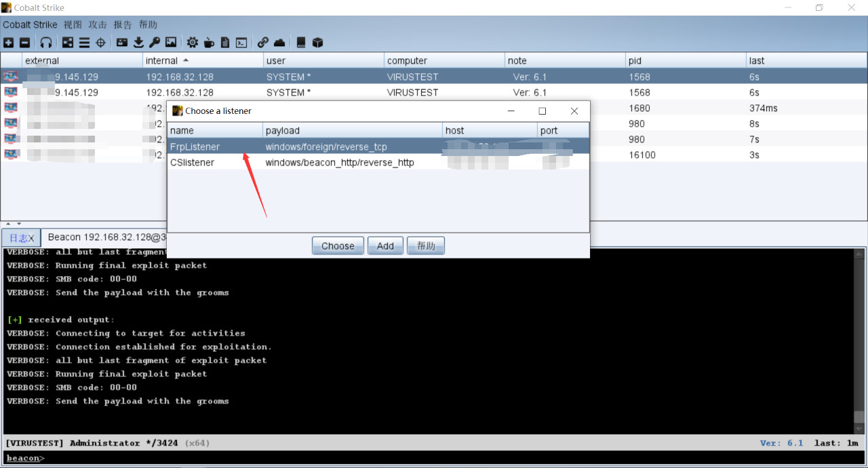Click the host column header in listener dialog
868x468 pixels.
(x=490, y=130)
